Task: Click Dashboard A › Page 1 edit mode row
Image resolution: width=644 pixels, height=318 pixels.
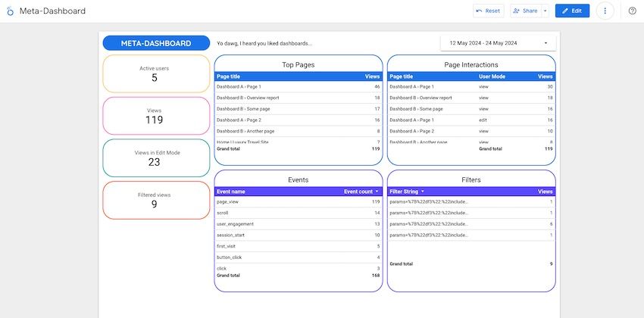Action: pyautogui.click(x=471, y=120)
